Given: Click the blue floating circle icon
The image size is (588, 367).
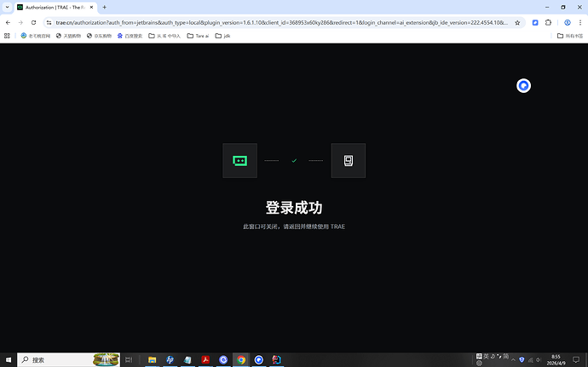Looking at the screenshot, I should [524, 85].
